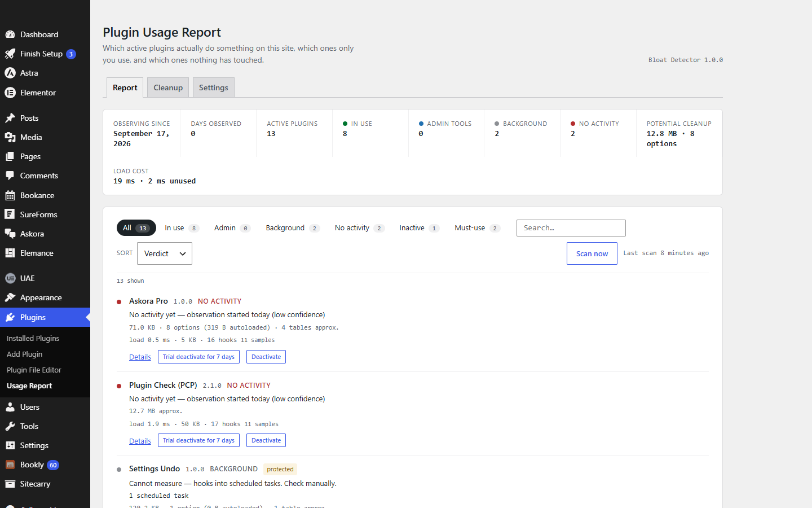Trial deactivate Askora Pro for 7 days
The width and height of the screenshot is (812, 508).
tap(198, 357)
